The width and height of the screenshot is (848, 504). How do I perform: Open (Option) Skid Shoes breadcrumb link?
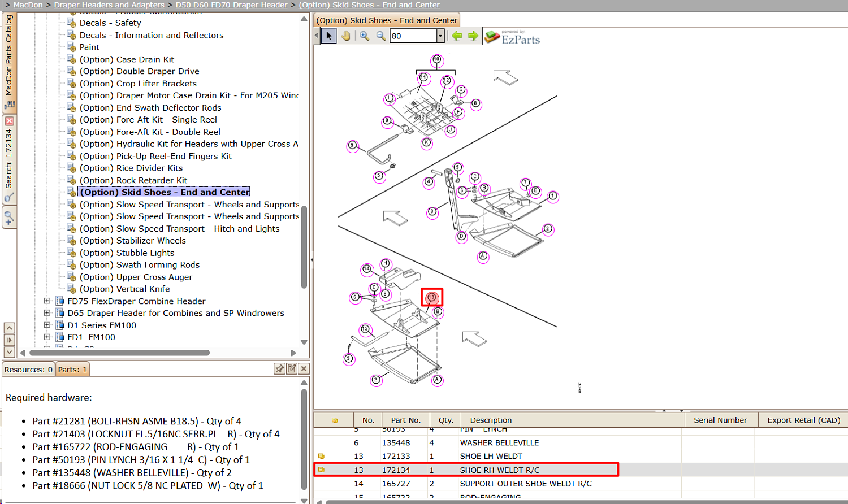pyautogui.click(x=369, y=5)
